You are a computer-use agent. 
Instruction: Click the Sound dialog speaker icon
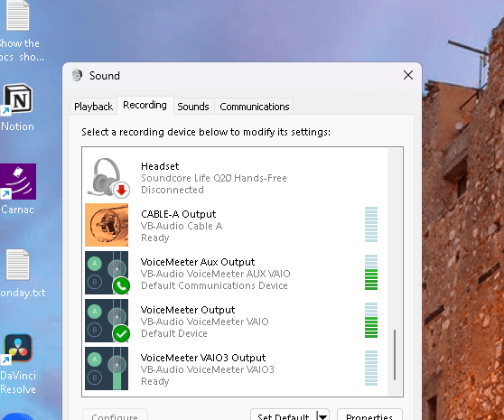point(77,75)
